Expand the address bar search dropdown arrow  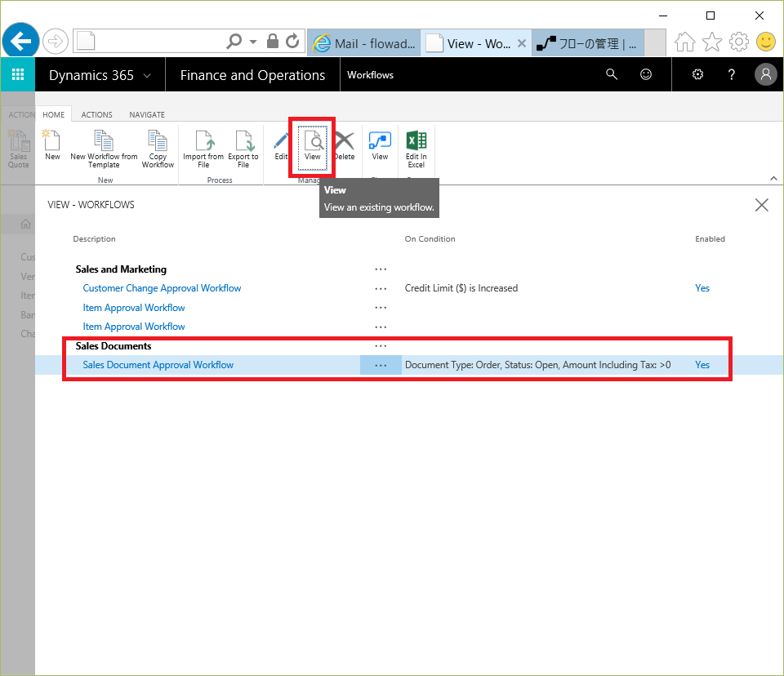tap(253, 42)
